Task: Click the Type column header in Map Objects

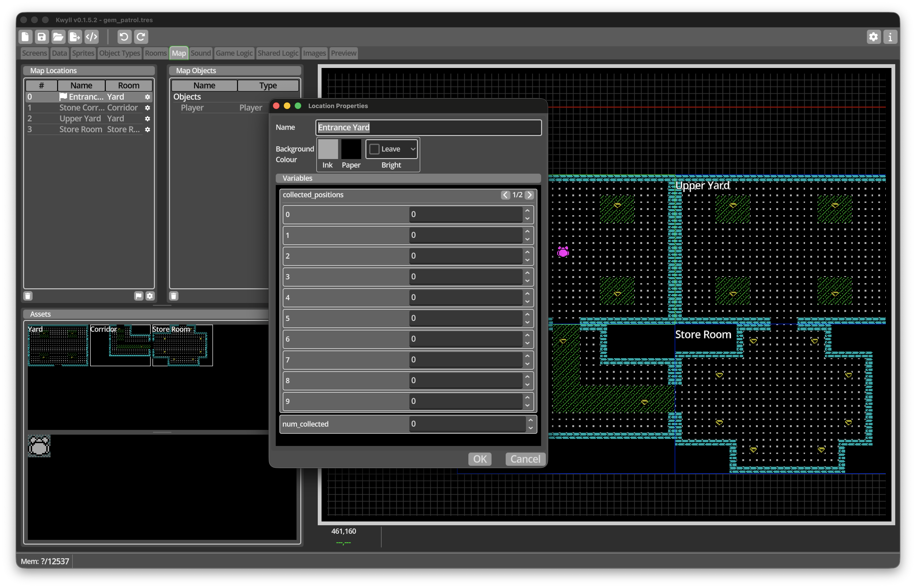Action: click(268, 85)
